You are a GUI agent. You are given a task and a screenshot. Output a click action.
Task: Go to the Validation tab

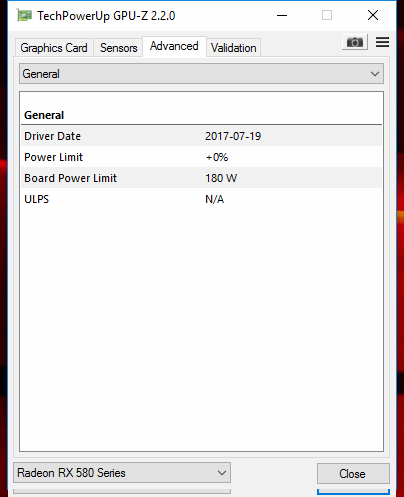233,48
